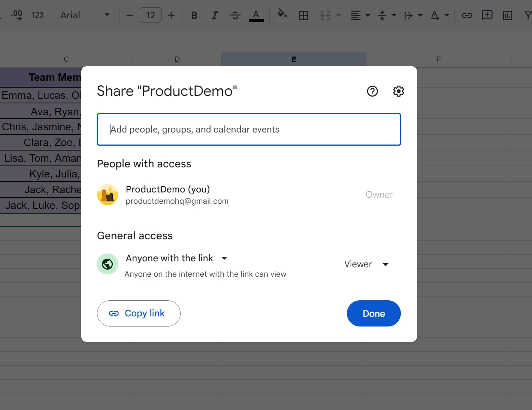Open sharing settings gear icon
This screenshot has width=532, height=410.
coord(398,91)
